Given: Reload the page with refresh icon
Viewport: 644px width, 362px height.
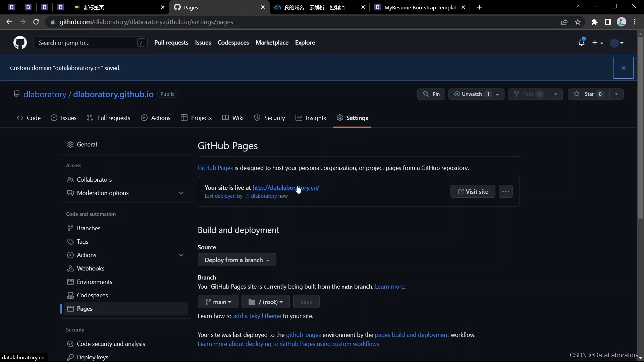Looking at the screenshot, I should [36, 22].
